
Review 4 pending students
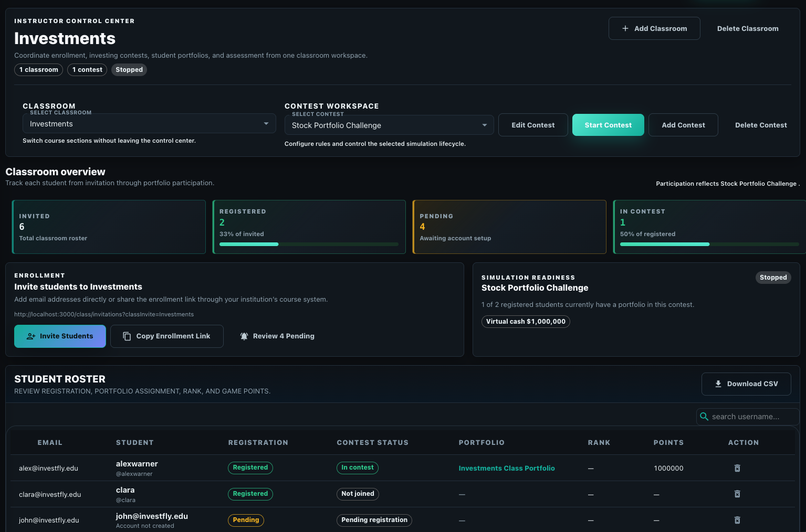pyautogui.click(x=277, y=336)
